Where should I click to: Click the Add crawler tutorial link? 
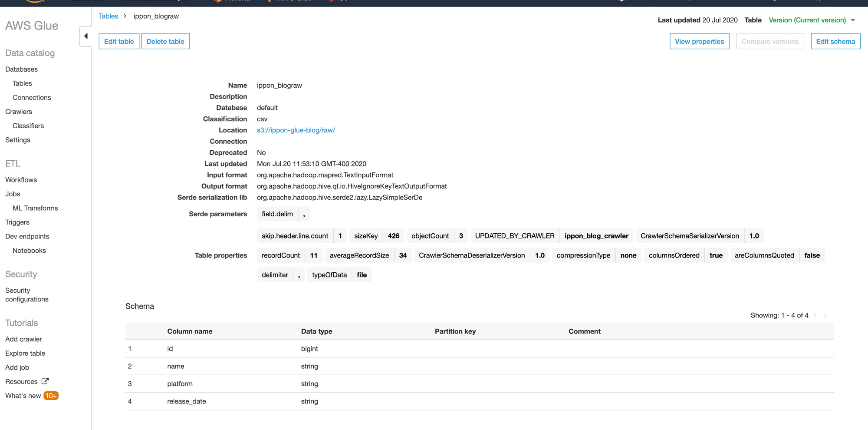pyautogui.click(x=23, y=339)
